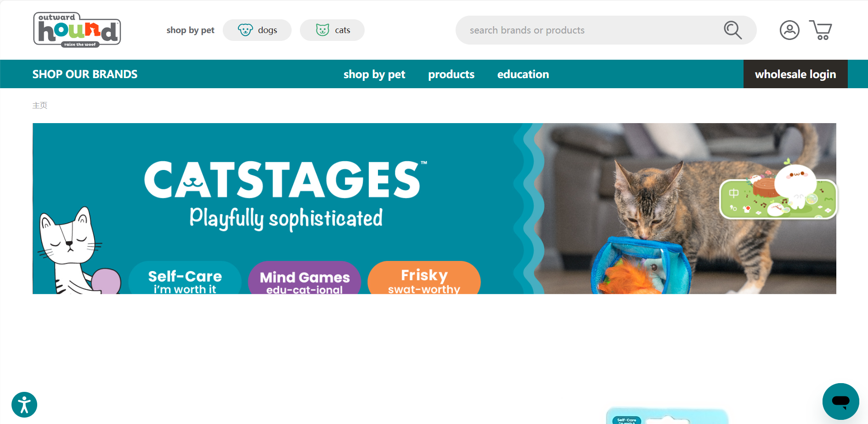868x424 pixels.
Task: Expand the shop by pet nav menu
Action: (374, 74)
